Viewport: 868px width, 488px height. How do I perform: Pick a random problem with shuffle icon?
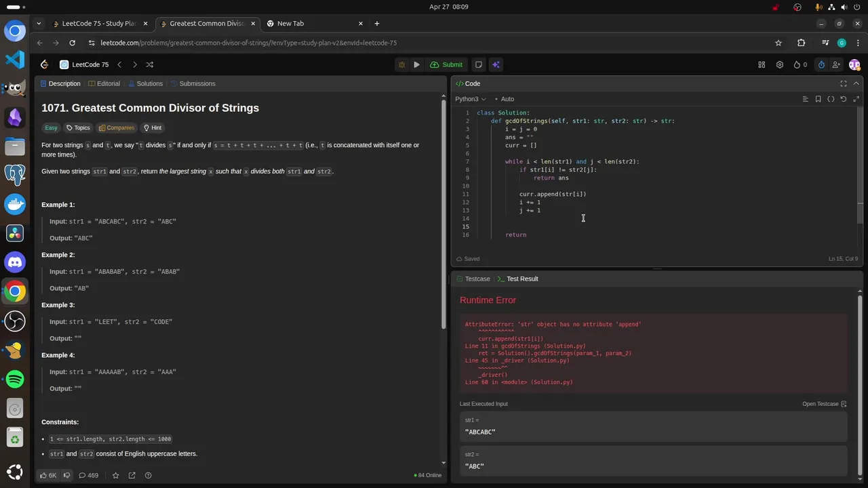pos(150,64)
